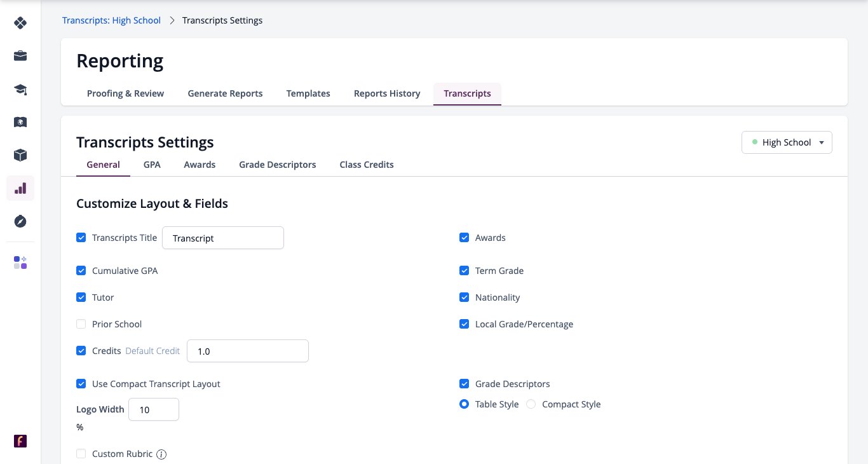Click the Default Credit input field
This screenshot has height=464, width=868.
coord(248,351)
